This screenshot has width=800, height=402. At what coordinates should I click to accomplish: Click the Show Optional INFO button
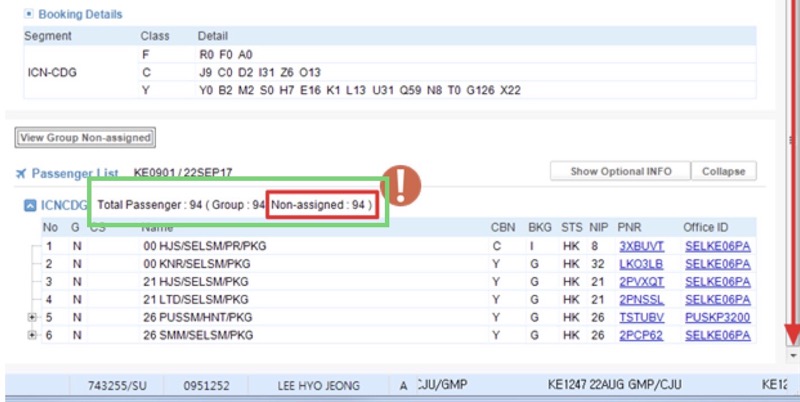click(x=620, y=171)
